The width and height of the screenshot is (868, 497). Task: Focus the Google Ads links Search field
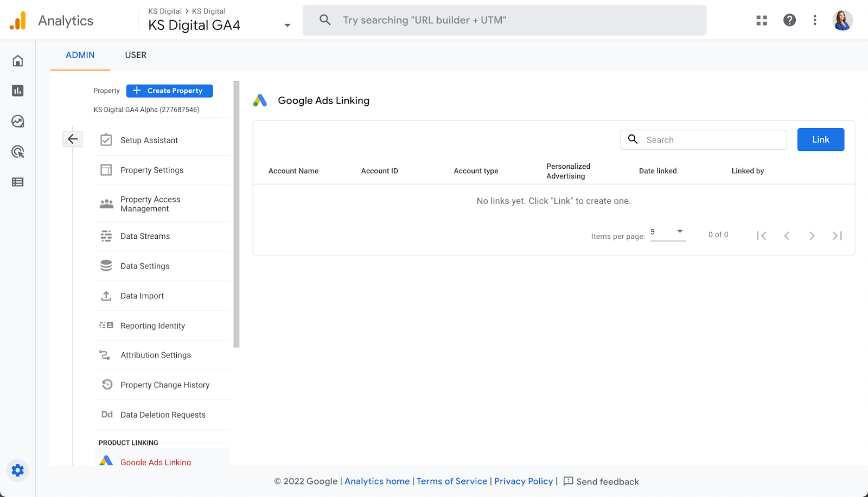coord(704,139)
